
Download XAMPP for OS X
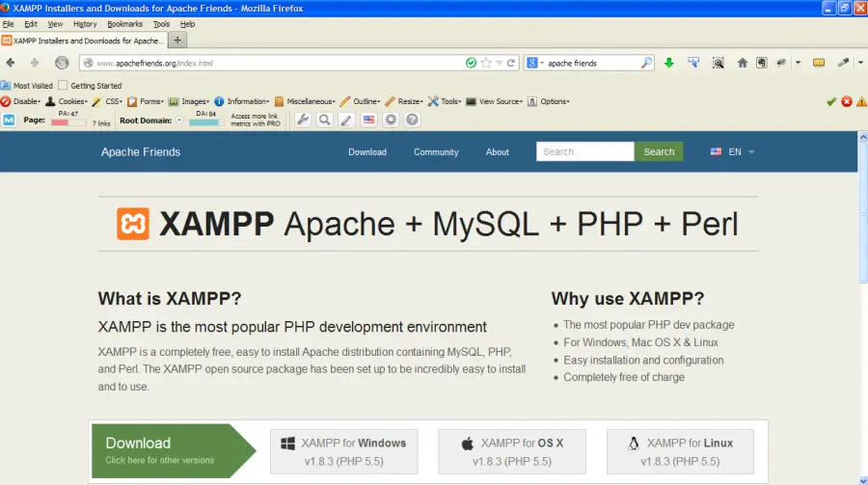click(x=512, y=452)
